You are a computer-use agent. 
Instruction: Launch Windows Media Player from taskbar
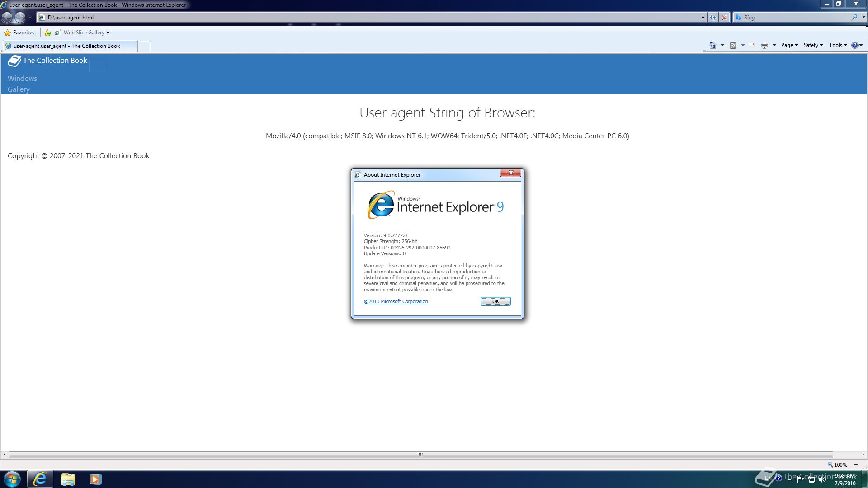click(95, 479)
